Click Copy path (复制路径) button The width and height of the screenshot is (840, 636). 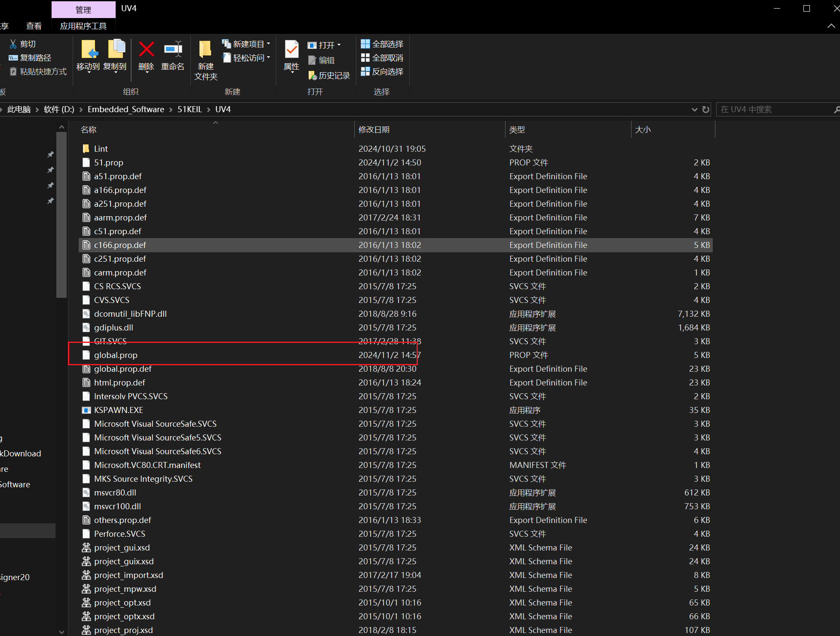coord(30,58)
